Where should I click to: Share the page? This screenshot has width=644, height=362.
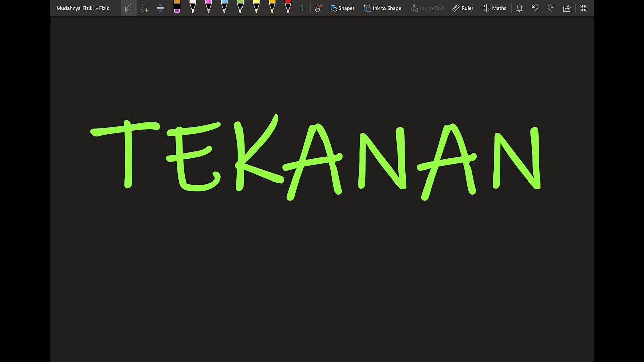(567, 8)
